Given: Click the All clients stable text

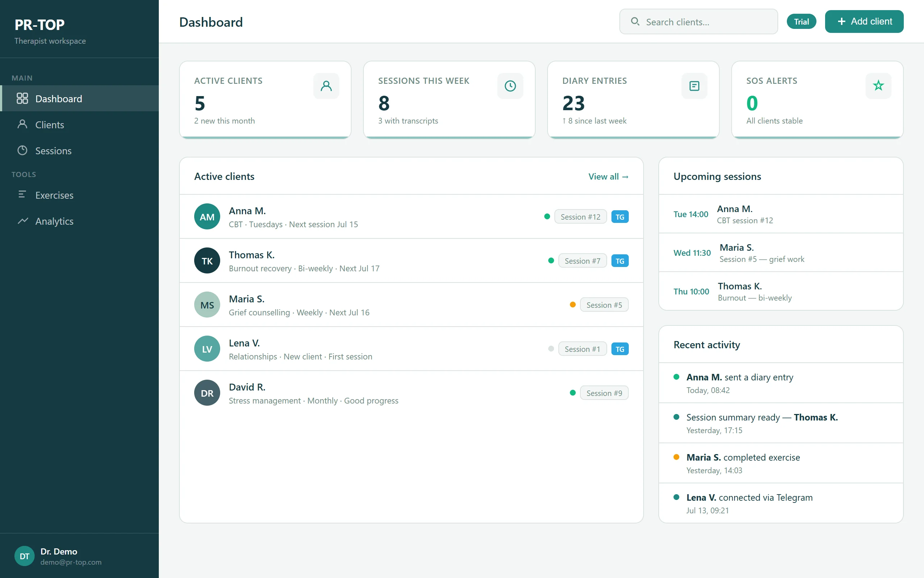Looking at the screenshot, I should click(774, 121).
